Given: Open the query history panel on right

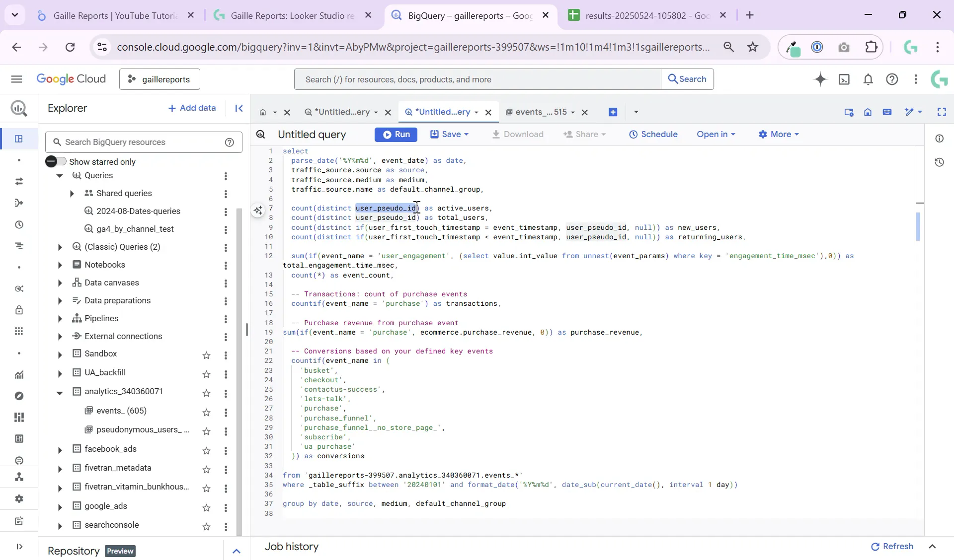Looking at the screenshot, I should tap(940, 162).
